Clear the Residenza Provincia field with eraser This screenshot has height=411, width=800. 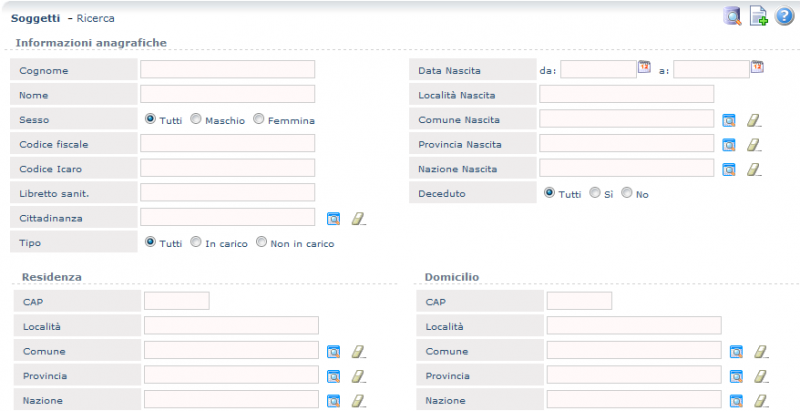358,376
